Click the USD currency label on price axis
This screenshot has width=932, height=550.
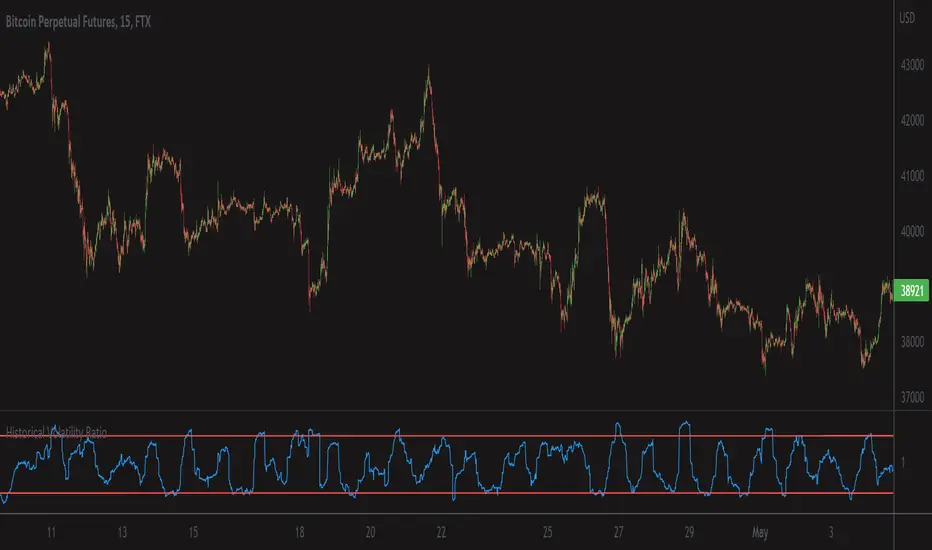pyautogui.click(x=907, y=18)
